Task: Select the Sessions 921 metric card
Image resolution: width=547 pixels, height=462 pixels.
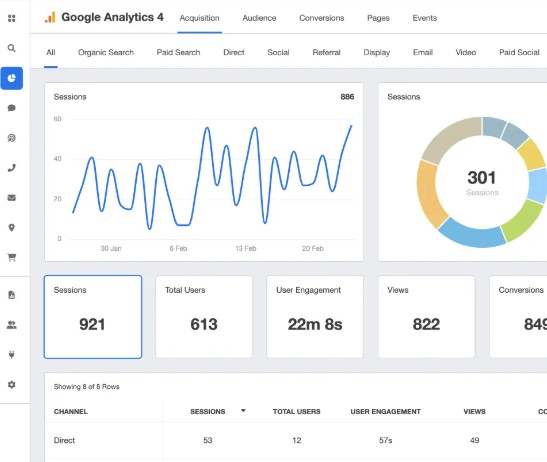Action: point(93,317)
